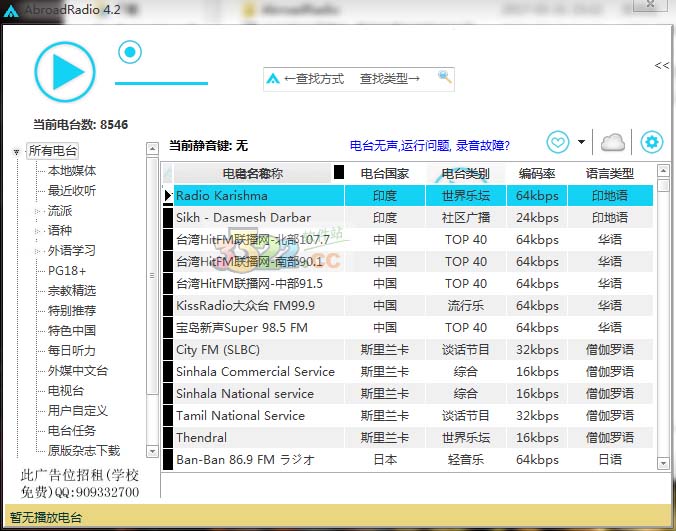676x531 pixels.
Task: Select 本地媒体 in the sidebar tree
Action: 72,171
